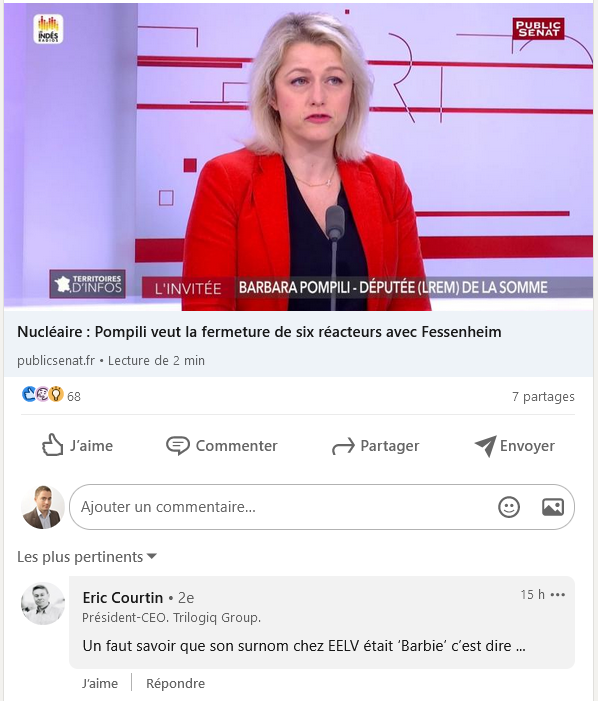Click the Commenter speech bubble icon
The height and width of the screenshot is (701, 598).
[x=177, y=446]
